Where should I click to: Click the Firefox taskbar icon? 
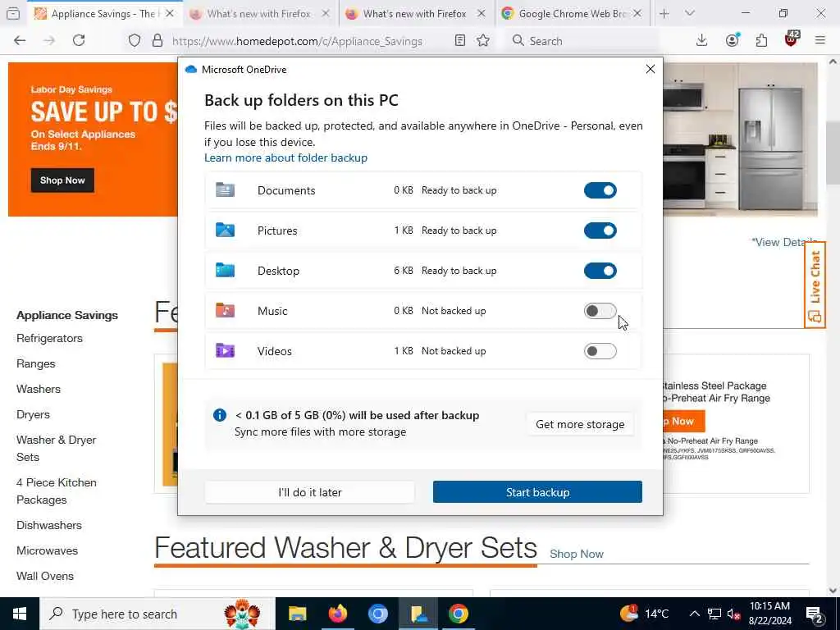tap(337, 614)
